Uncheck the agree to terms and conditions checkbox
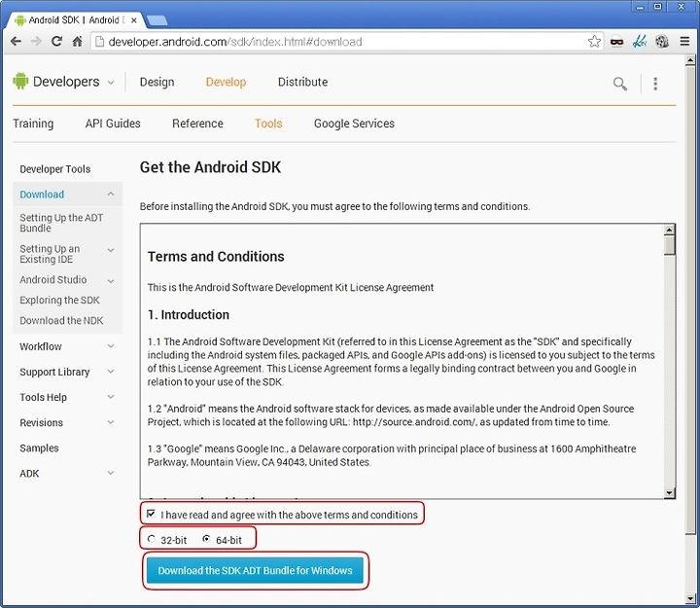700x608 pixels. [152, 514]
